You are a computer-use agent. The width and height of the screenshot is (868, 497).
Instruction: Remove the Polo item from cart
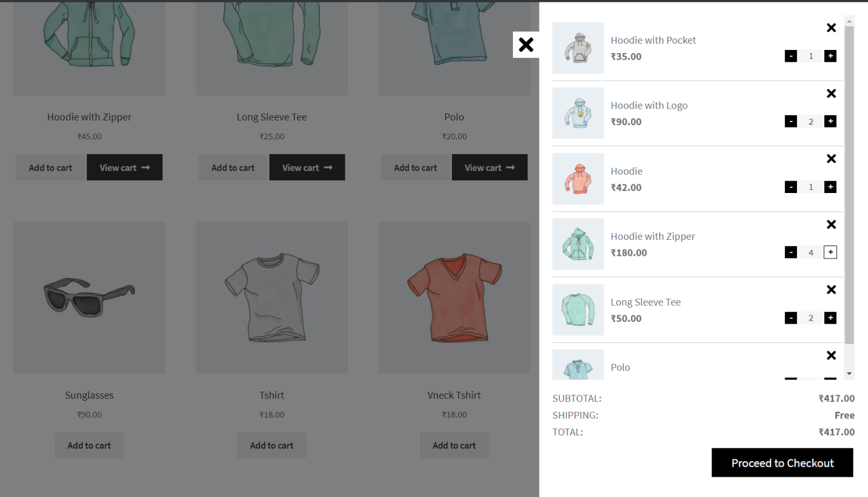coord(831,355)
